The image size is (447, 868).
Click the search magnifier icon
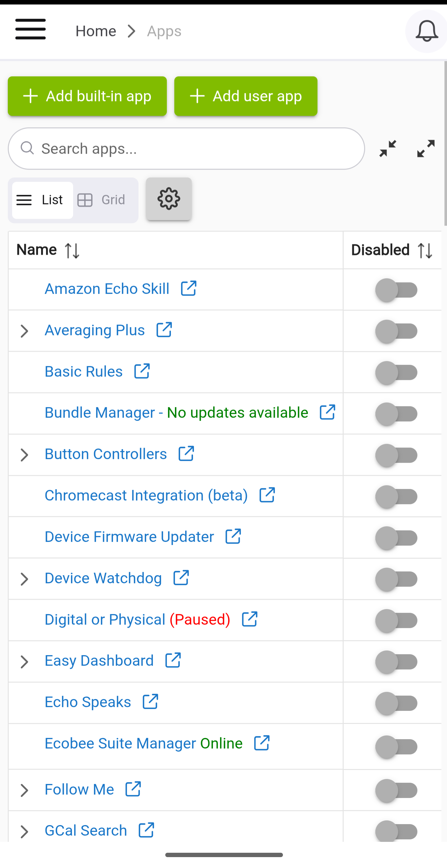point(27,148)
